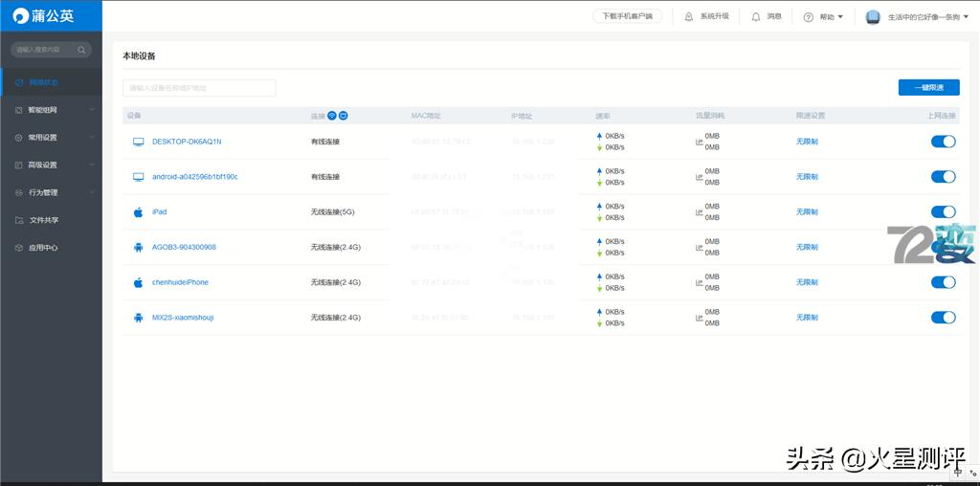Expand the 高级设置 submenu arrow
The height and width of the screenshot is (486, 980).
tap(93, 165)
